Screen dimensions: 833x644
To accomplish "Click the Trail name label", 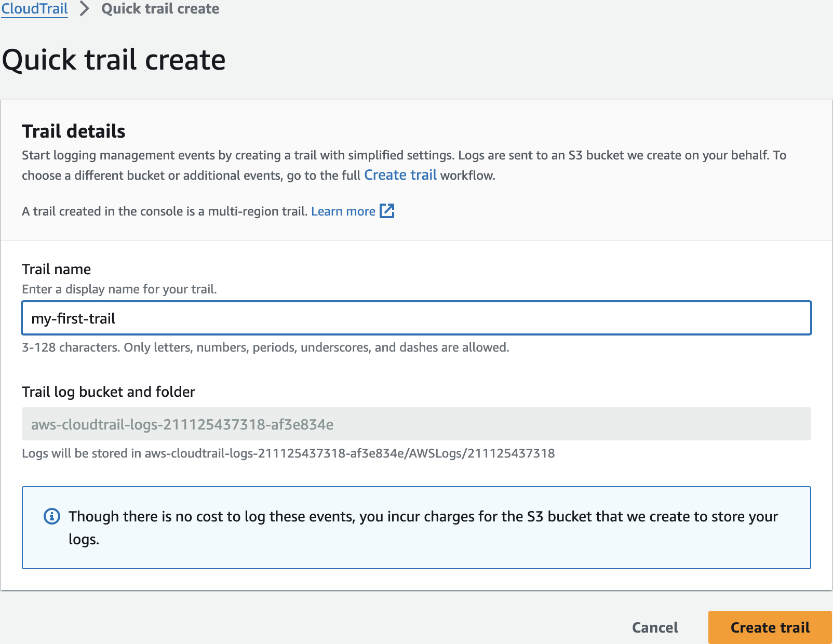I will pos(56,269).
